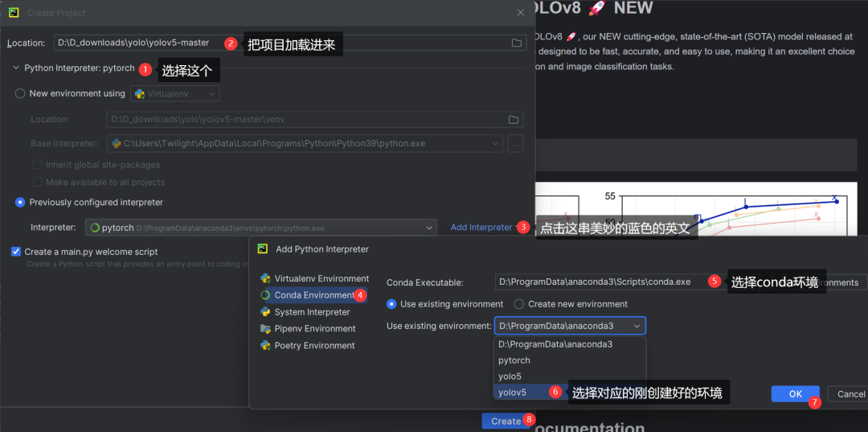Viewport: 868px width, 432px height.
Task: Click the Add Interpreter link
Action: [x=481, y=227]
